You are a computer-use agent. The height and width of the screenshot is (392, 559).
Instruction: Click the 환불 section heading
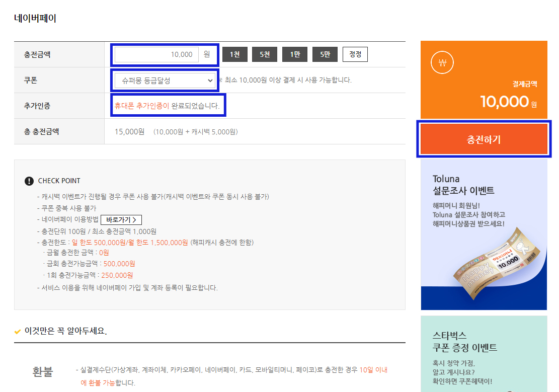click(43, 372)
